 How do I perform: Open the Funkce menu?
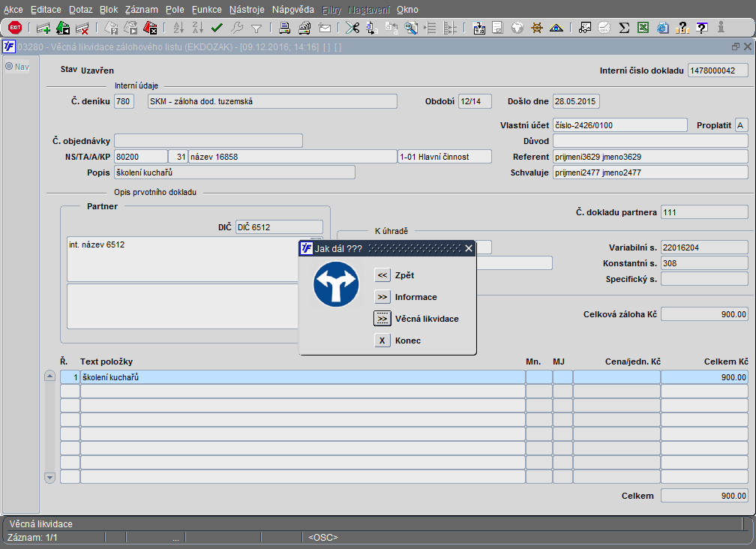[206, 10]
